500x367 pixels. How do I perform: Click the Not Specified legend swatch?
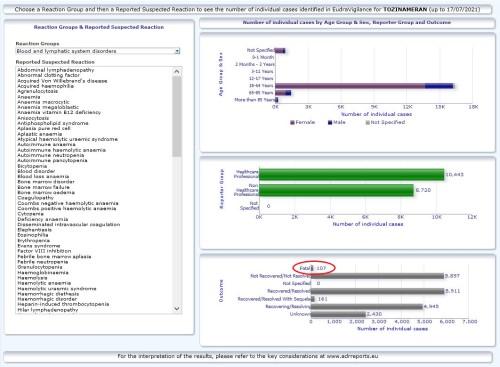click(368, 123)
